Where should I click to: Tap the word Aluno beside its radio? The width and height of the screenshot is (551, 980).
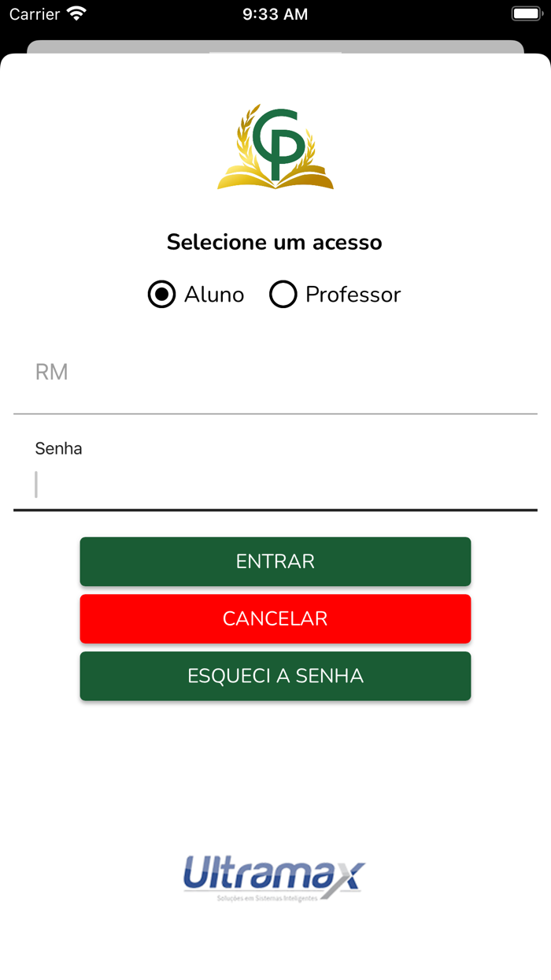(x=214, y=295)
